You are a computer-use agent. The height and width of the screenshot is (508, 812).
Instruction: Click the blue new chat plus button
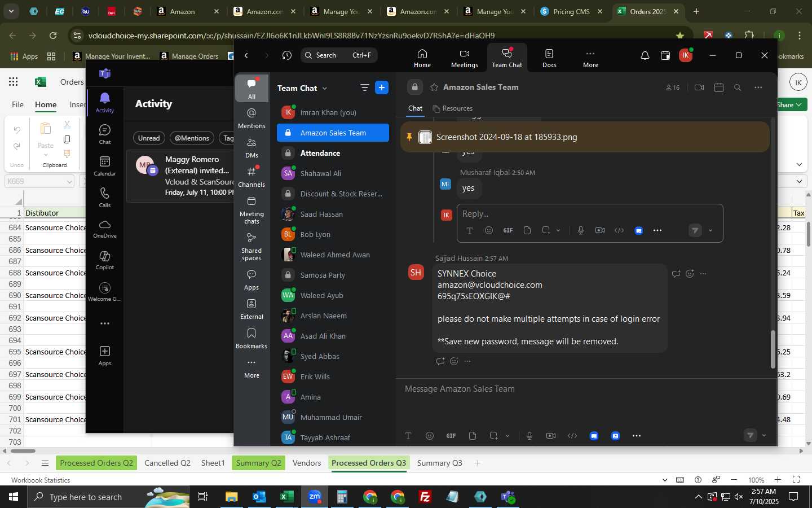tap(382, 87)
